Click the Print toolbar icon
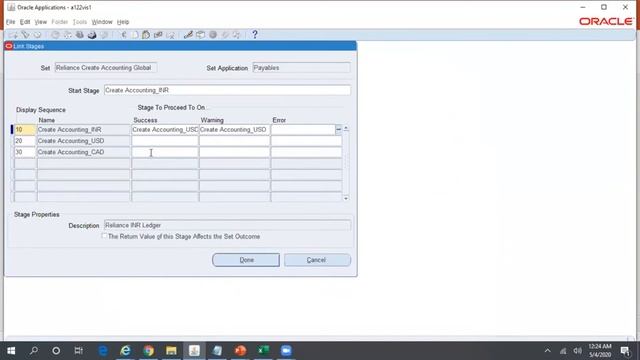The width and height of the screenshot is (640, 360). [92, 35]
